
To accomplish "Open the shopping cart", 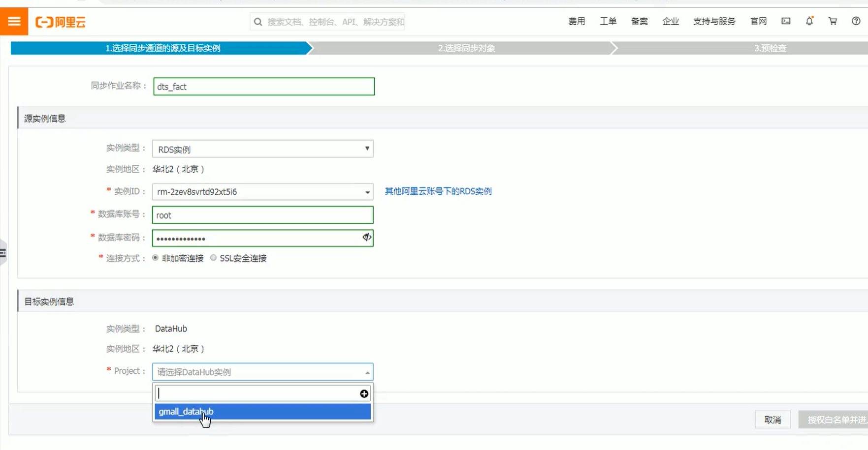I will [832, 21].
